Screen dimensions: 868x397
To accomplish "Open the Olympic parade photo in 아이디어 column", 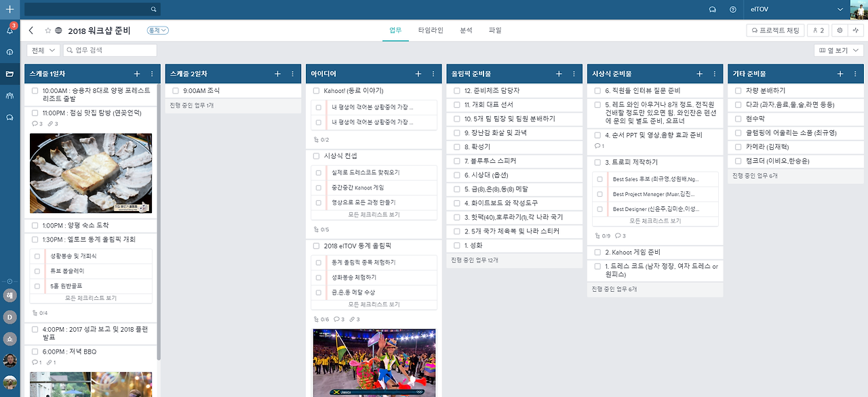I will pos(374,363).
